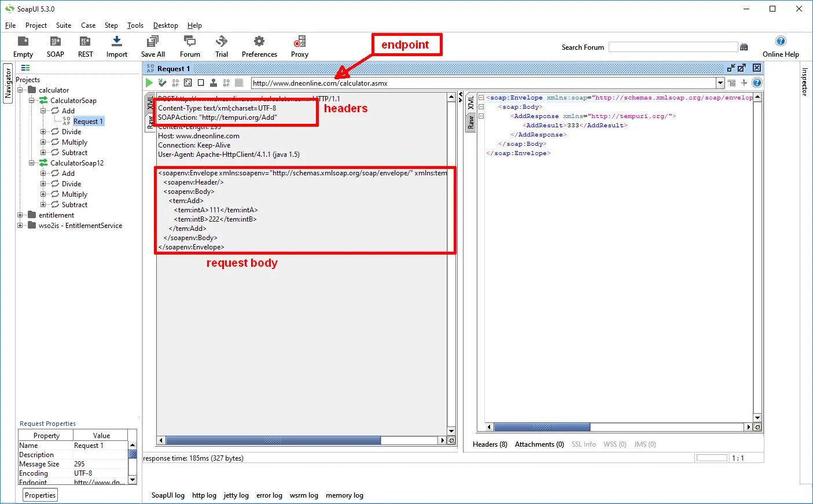Open the memory log

(344, 495)
